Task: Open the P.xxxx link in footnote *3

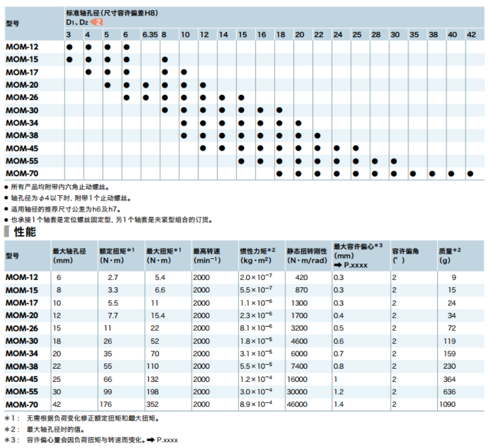Action: pyautogui.click(x=167, y=440)
